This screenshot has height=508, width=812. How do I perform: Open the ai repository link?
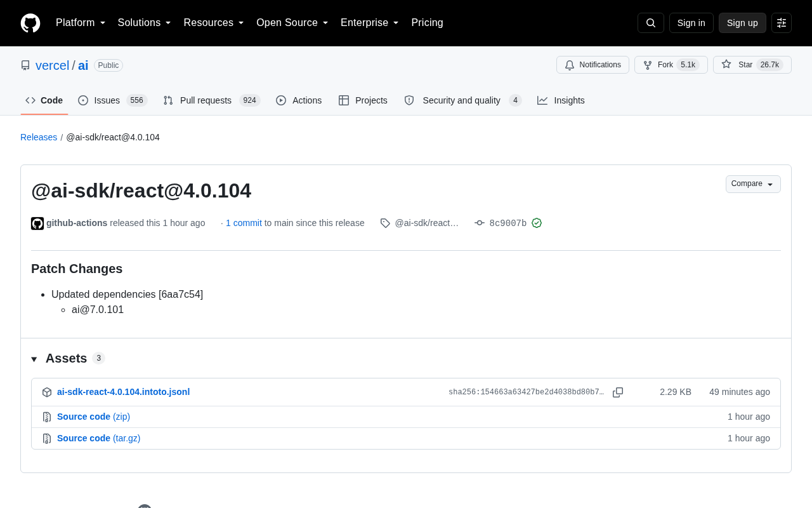click(x=83, y=65)
